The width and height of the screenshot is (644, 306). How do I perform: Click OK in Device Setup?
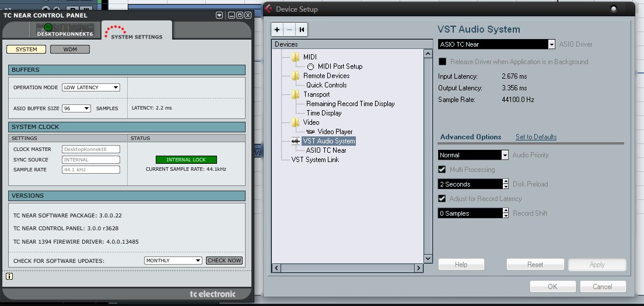click(552, 286)
